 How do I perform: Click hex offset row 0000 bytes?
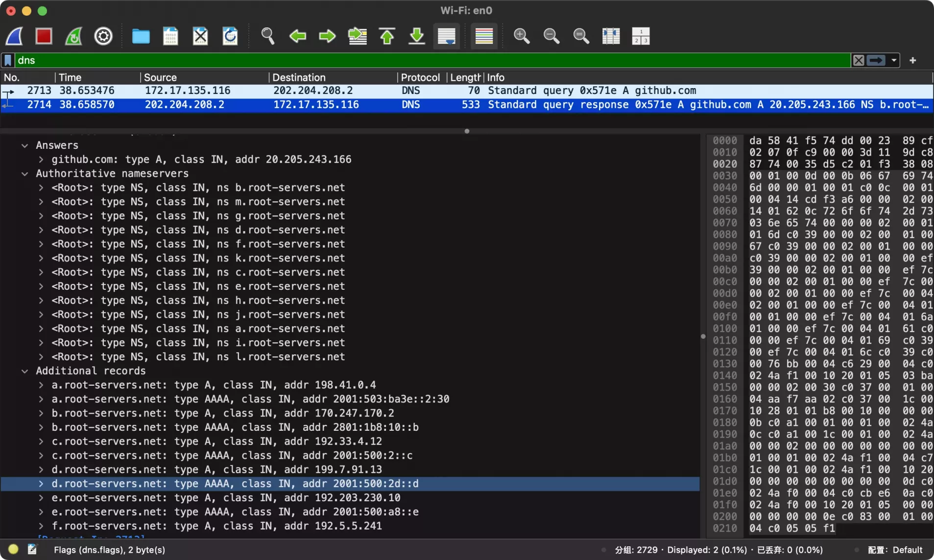[x=840, y=140]
